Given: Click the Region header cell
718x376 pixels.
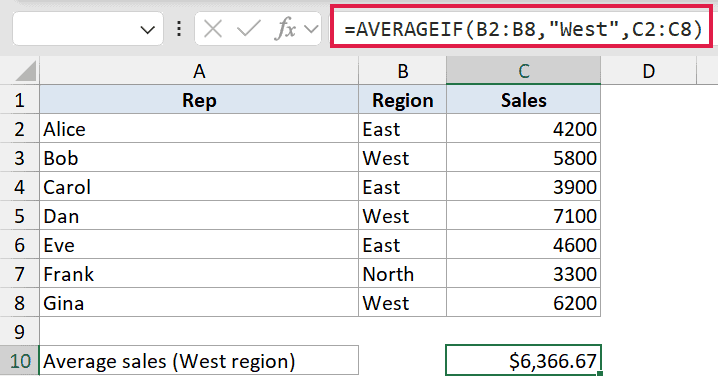Looking at the screenshot, I should [x=403, y=99].
